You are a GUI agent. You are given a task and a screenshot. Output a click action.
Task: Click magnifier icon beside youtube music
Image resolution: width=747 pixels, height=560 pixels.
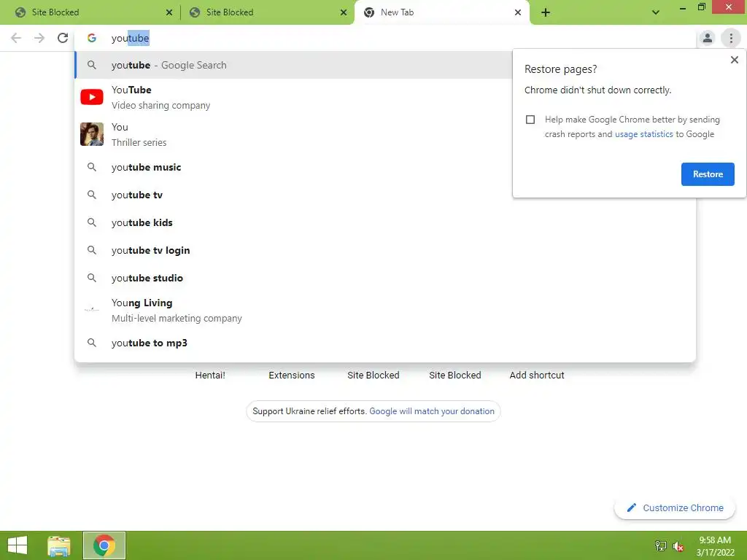point(92,167)
